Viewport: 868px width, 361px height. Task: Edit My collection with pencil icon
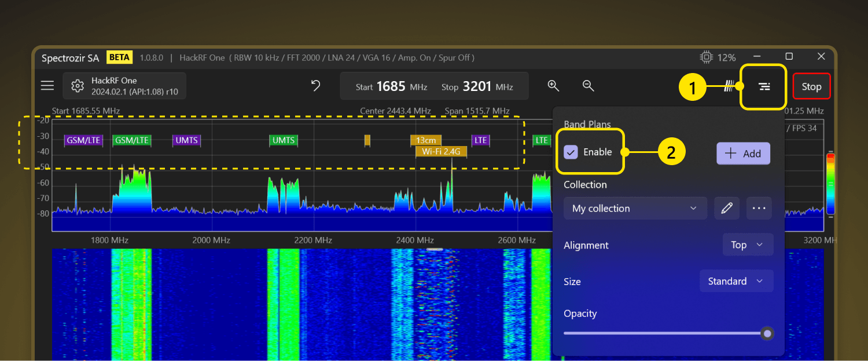tap(727, 208)
